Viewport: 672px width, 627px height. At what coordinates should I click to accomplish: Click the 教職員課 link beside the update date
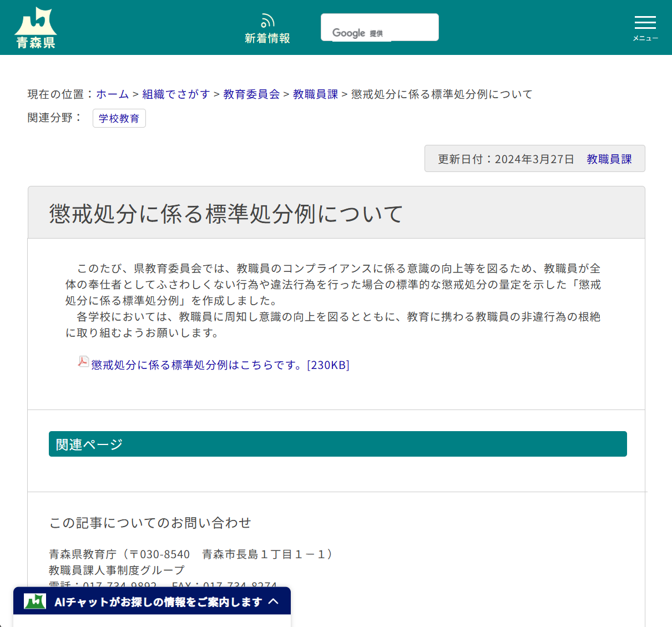609,159
